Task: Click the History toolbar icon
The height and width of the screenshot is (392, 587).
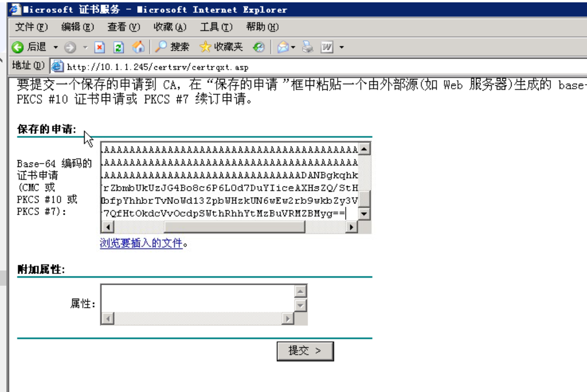Action: click(x=259, y=47)
